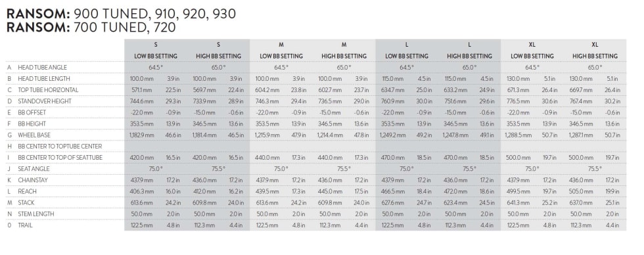644x255 pixels.
Task: Click the 641.3 mm stack value
Action: [x=518, y=203]
